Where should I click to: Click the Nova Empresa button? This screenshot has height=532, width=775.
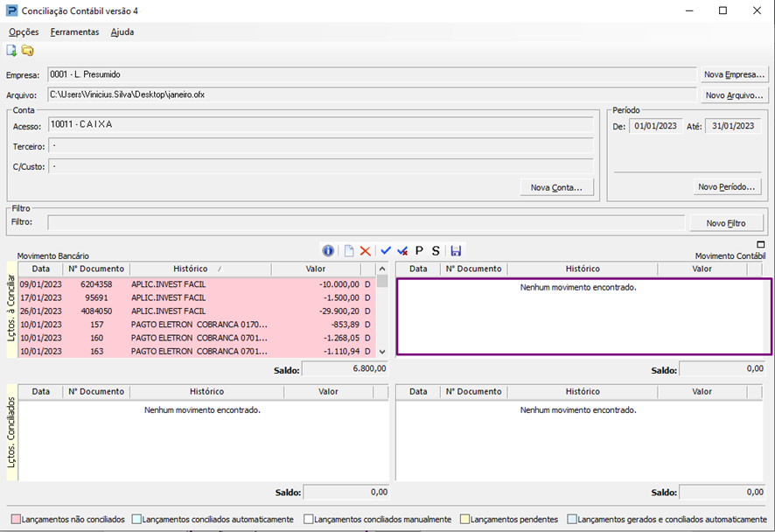pyautogui.click(x=734, y=74)
